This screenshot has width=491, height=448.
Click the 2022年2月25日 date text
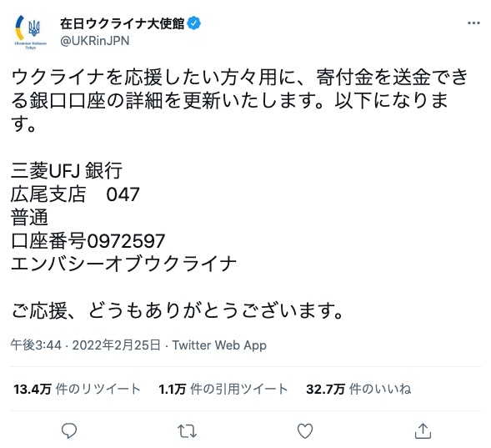pyautogui.click(x=116, y=345)
